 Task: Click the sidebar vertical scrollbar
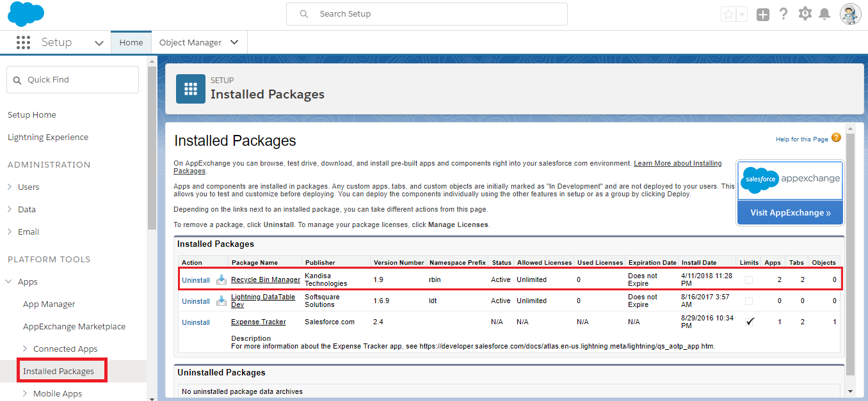tap(152, 147)
